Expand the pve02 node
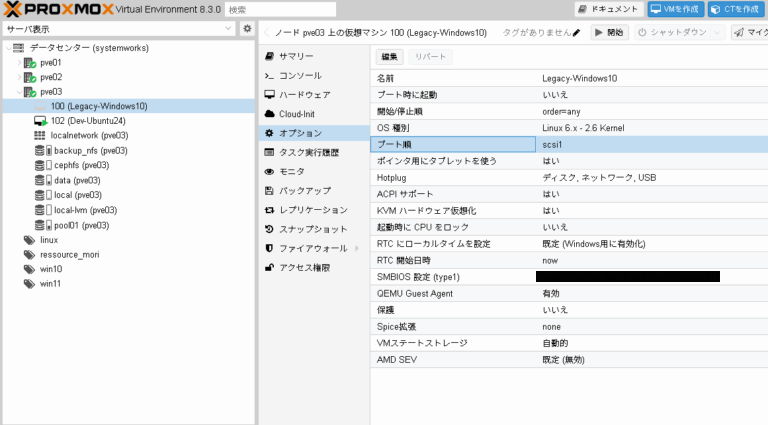 pyautogui.click(x=19, y=77)
